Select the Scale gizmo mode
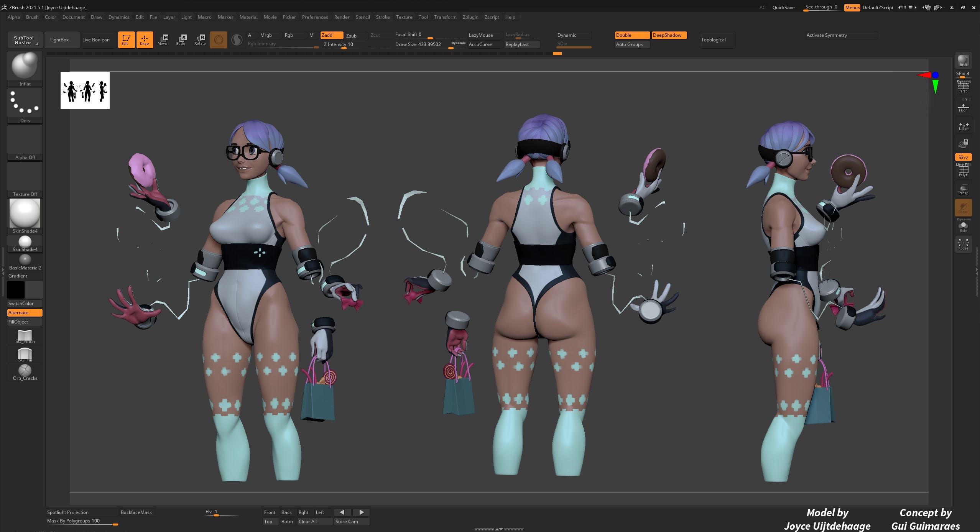 [181, 39]
